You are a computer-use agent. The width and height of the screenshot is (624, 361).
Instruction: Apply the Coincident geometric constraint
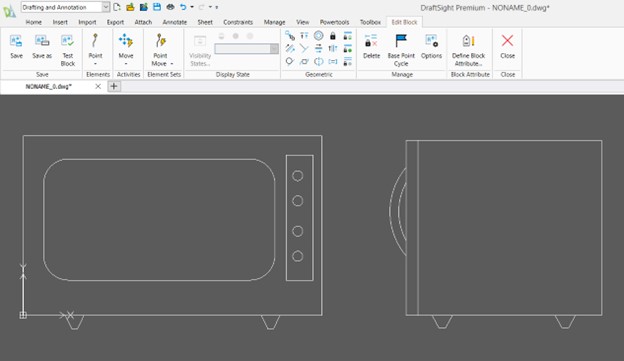tap(290, 36)
